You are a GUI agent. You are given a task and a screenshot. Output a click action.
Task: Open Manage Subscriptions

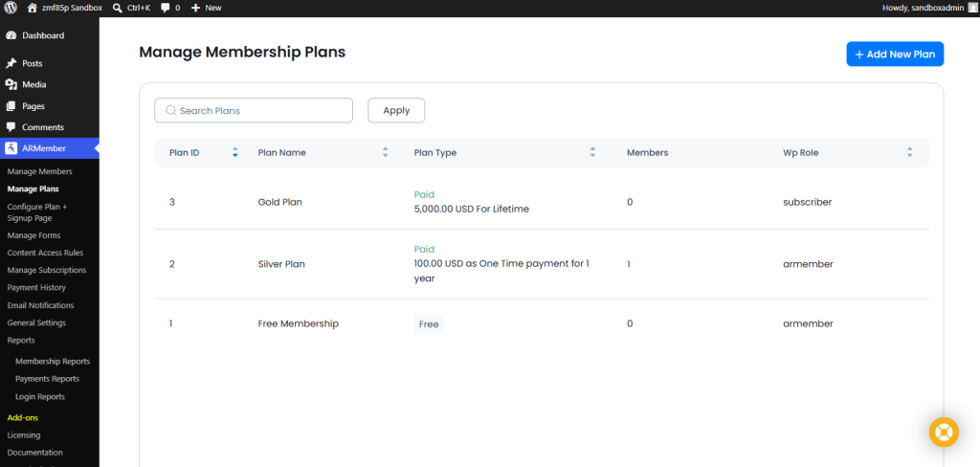click(47, 270)
